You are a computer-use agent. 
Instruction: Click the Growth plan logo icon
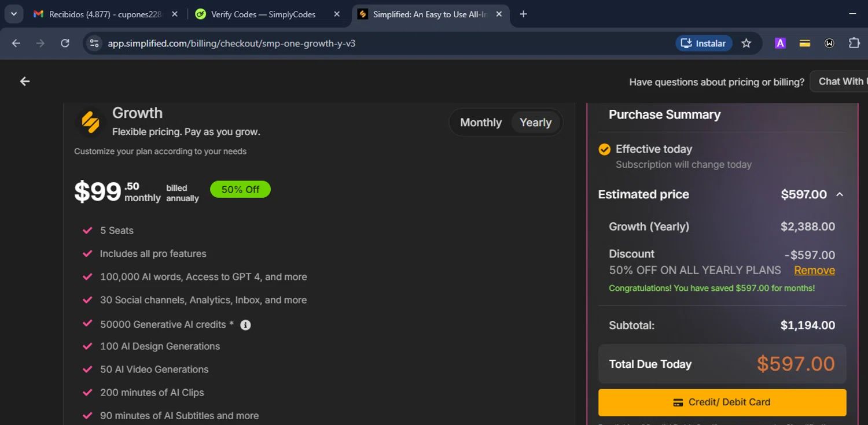tap(90, 122)
